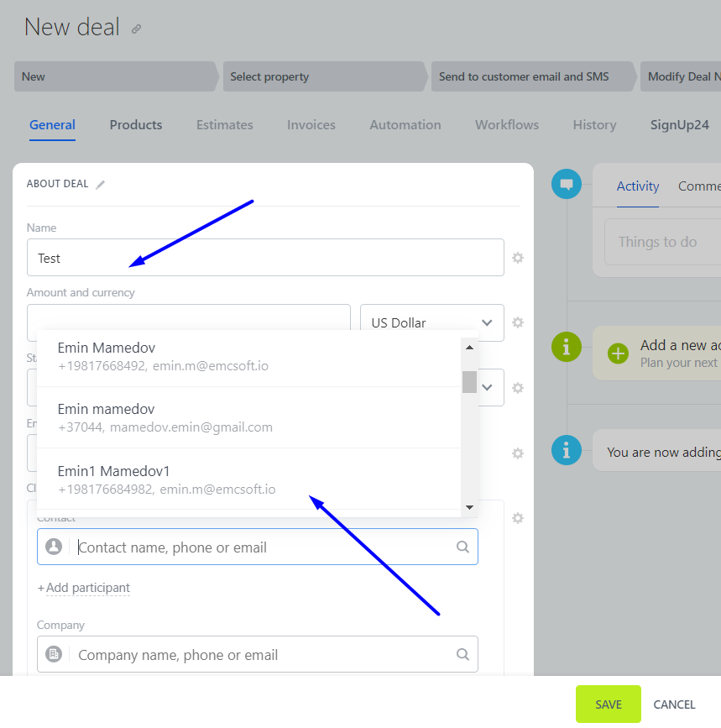721x728 pixels.
Task: Select the 'Select property' pipeline stage
Action: pos(323,76)
